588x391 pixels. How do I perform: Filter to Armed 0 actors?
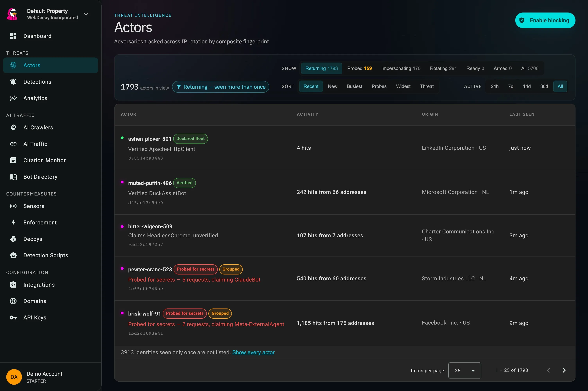point(503,68)
